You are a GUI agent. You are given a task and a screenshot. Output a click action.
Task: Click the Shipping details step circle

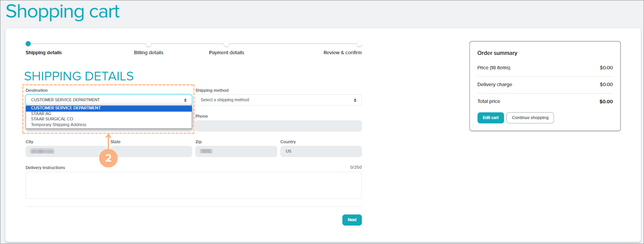[28, 44]
